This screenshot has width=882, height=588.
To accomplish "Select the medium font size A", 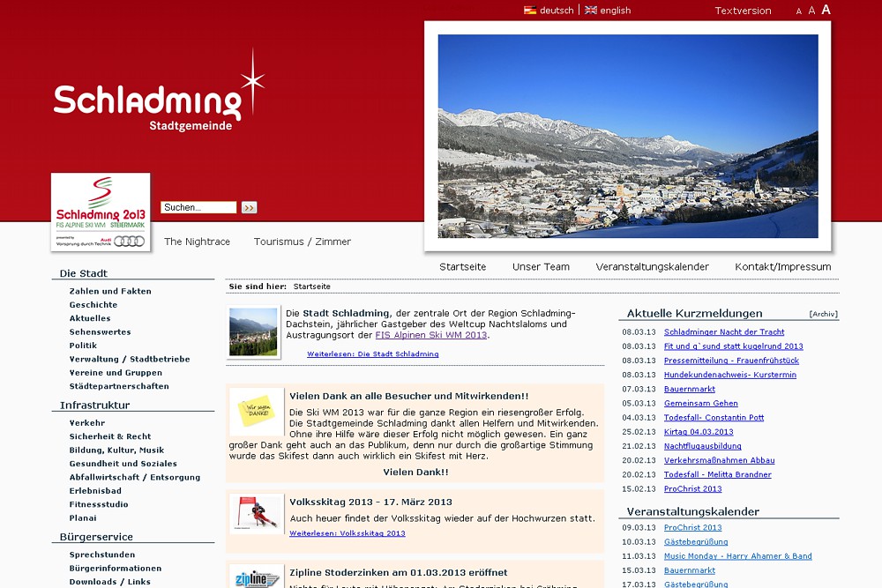I will click(x=811, y=11).
